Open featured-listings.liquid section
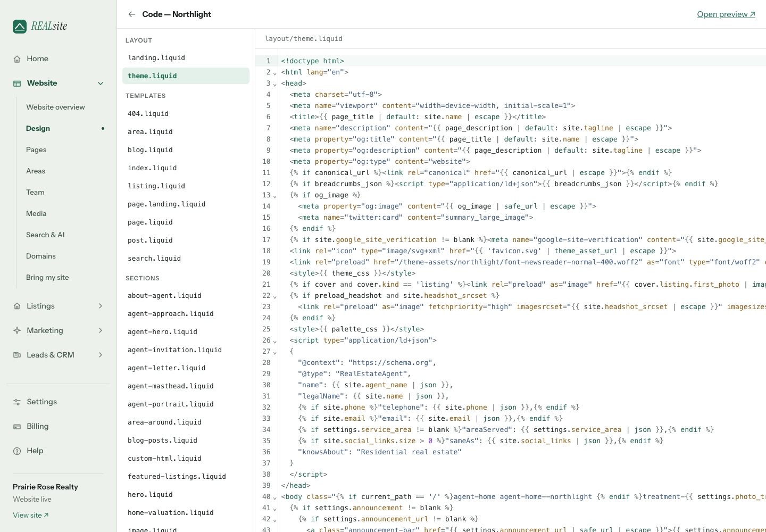This screenshot has height=532, width=766. point(186,477)
